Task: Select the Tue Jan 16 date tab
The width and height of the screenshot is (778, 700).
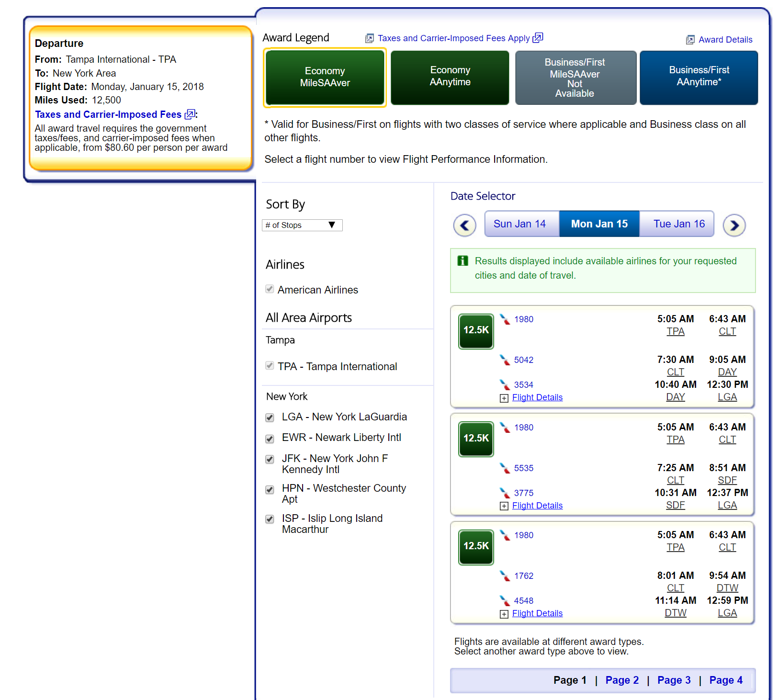Action: [678, 224]
